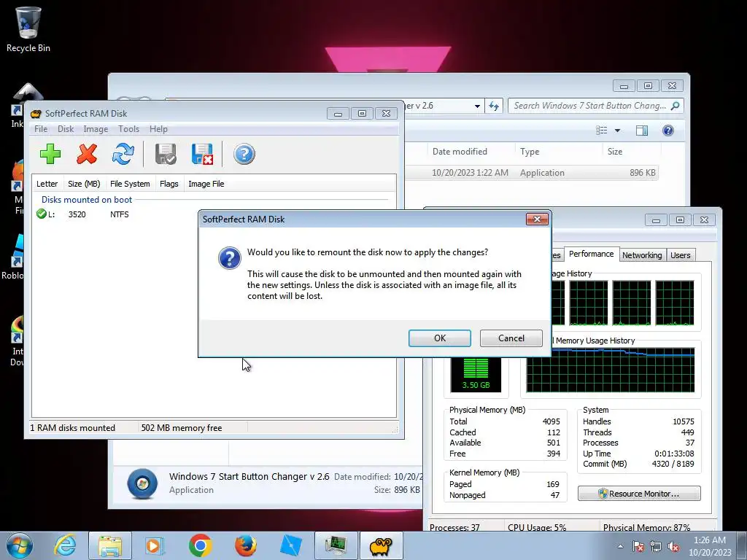Click Cancel in the remount dialog
This screenshot has height=560, width=747.
[x=511, y=338]
